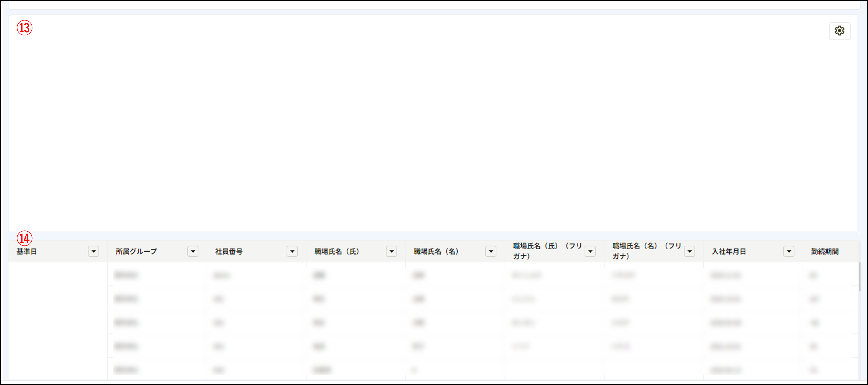Click the 入社年月日 column header label

[729, 252]
